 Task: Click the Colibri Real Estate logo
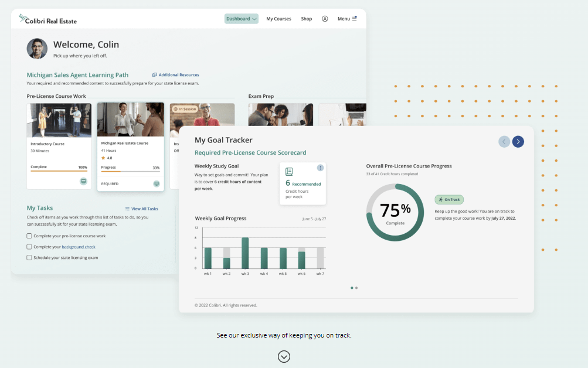(47, 20)
